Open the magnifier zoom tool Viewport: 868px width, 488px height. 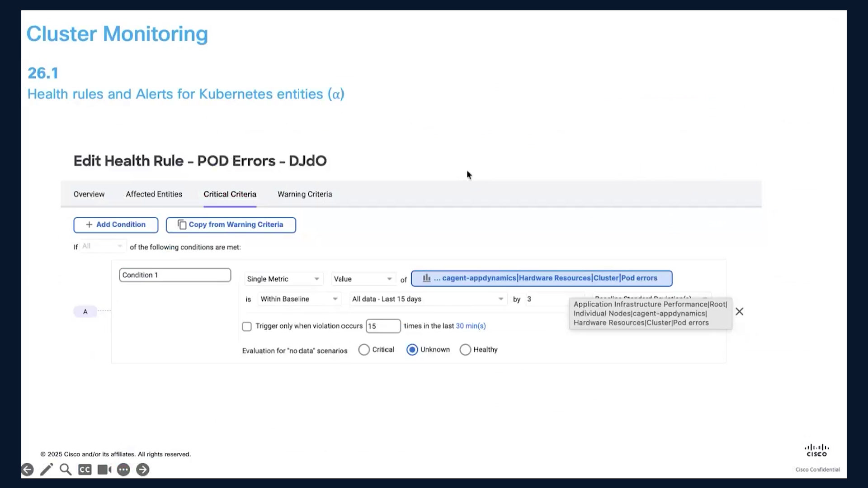[x=66, y=470]
